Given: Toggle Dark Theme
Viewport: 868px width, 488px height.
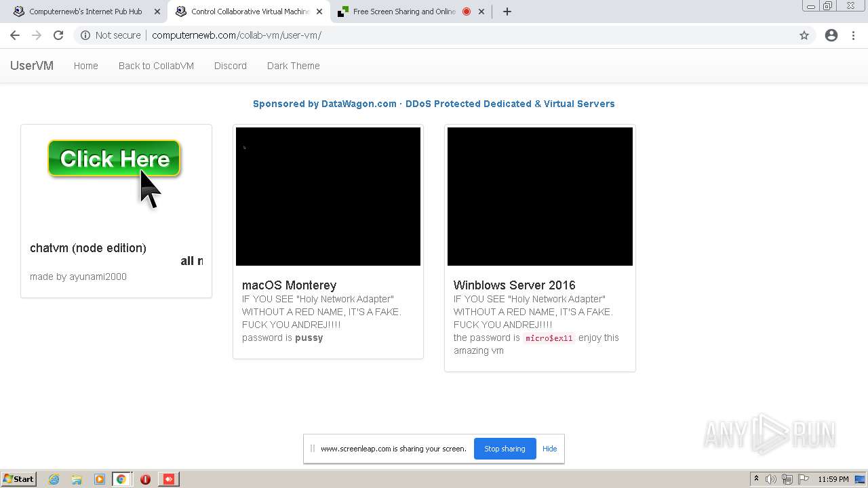Looking at the screenshot, I should pos(294,66).
